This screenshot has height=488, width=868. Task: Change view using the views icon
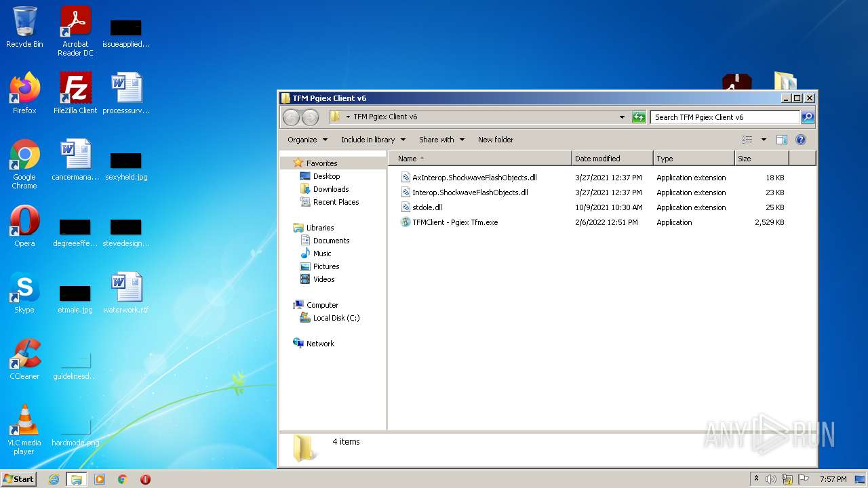click(x=747, y=140)
